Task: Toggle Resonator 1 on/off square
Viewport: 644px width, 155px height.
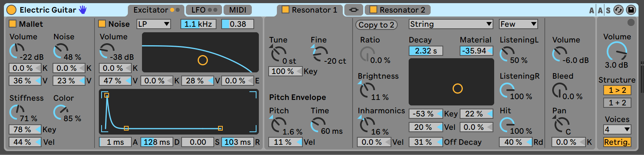Action: click(286, 9)
